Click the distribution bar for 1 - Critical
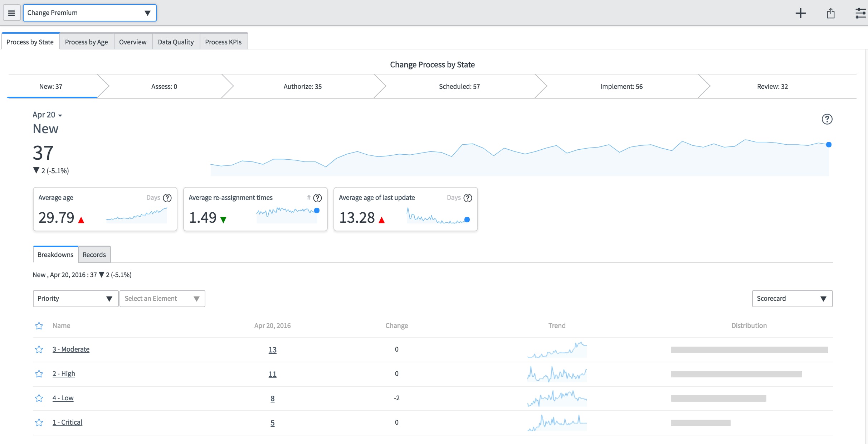The image size is (868, 444). click(701, 423)
